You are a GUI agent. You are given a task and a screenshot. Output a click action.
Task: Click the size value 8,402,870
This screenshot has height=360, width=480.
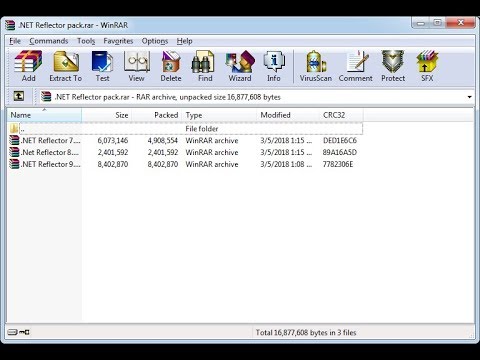click(x=113, y=164)
